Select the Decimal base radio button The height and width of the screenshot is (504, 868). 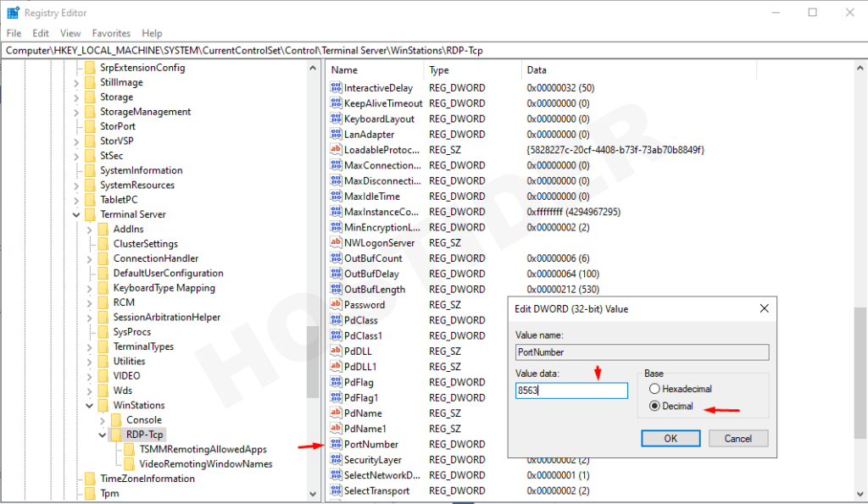(x=654, y=406)
